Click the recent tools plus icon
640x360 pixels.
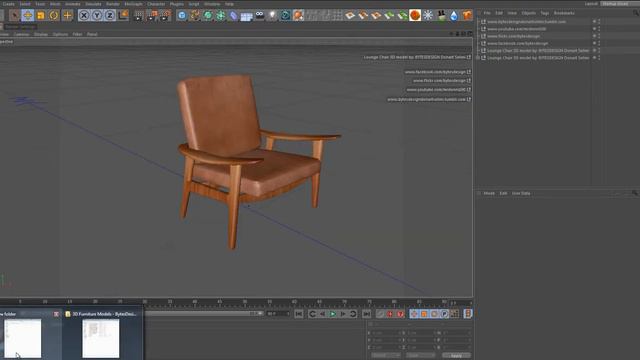pos(67,16)
